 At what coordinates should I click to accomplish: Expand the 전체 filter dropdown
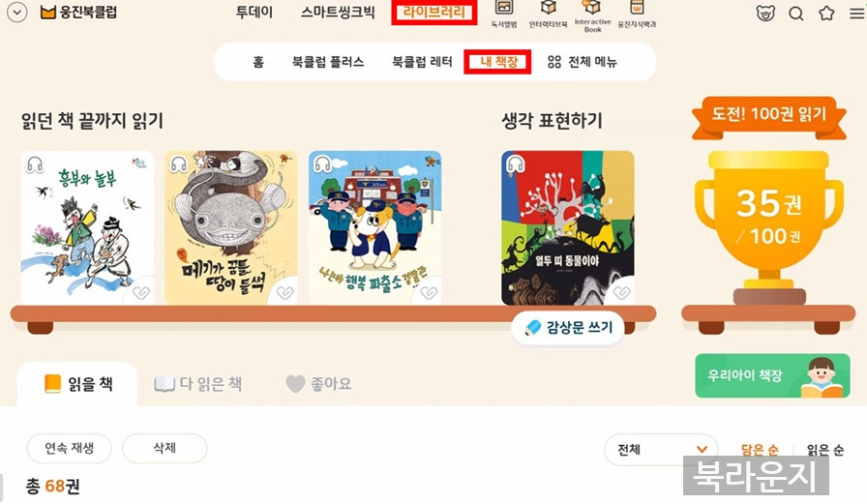tap(661, 449)
